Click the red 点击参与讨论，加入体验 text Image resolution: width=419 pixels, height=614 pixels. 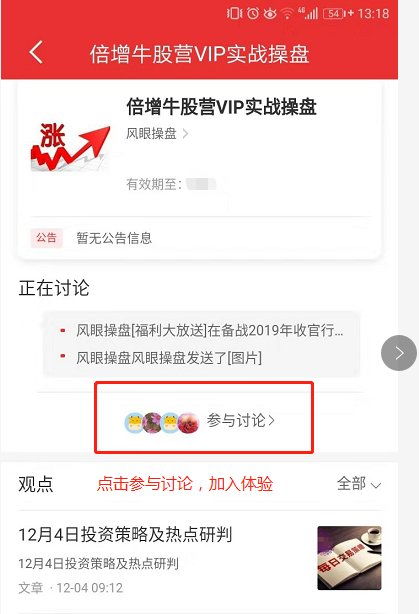click(185, 484)
